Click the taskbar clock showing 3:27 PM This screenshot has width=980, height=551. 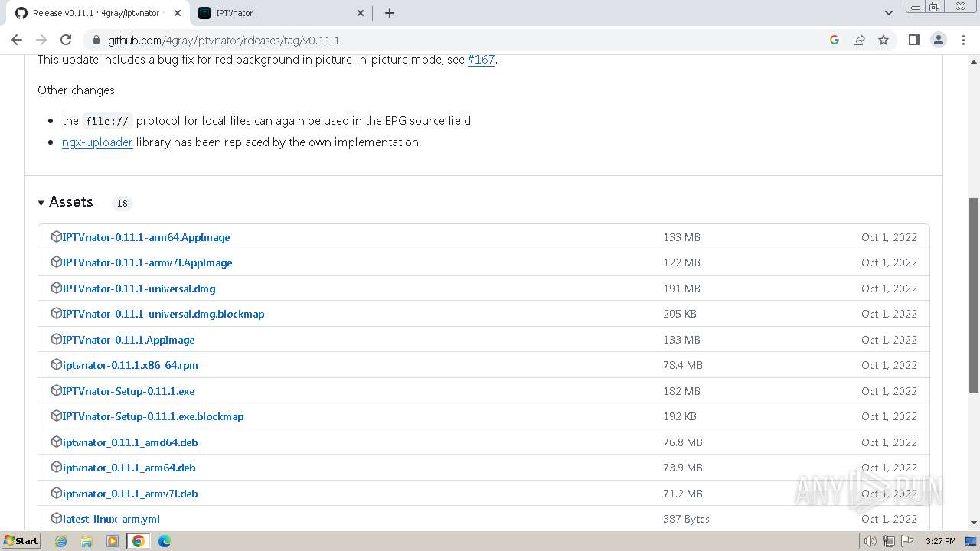940,541
